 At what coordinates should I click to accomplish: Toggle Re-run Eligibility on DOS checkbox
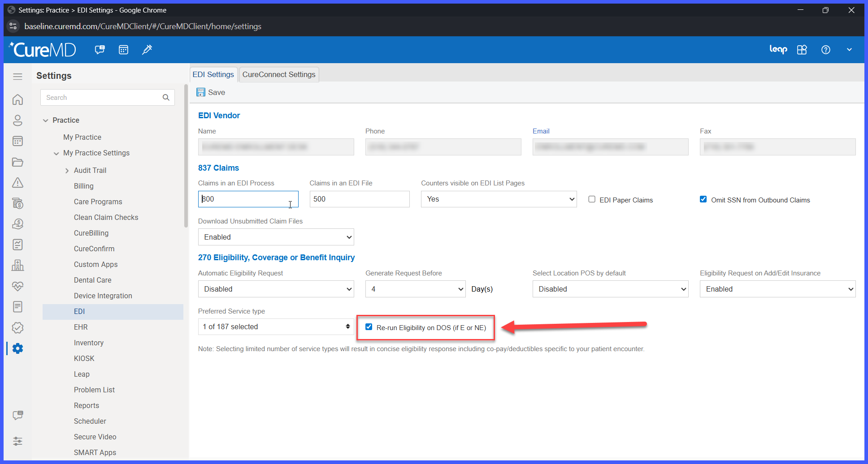pyautogui.click(x=369, y=327)
